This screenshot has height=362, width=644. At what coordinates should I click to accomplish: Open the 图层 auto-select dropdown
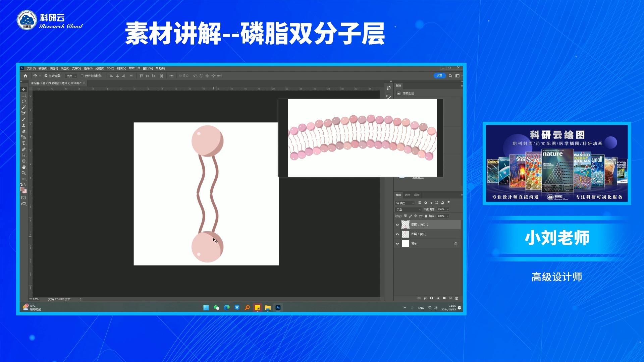click(71, 76)
